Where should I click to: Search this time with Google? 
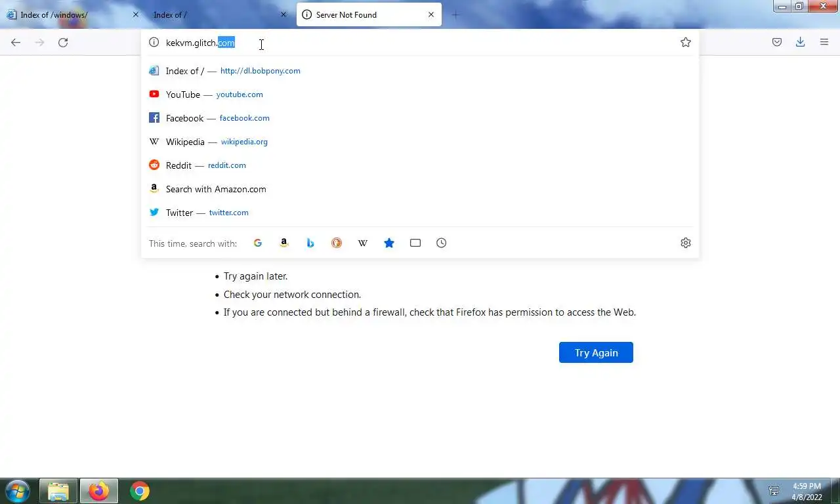pyautogui.click(x=258, y=243)
